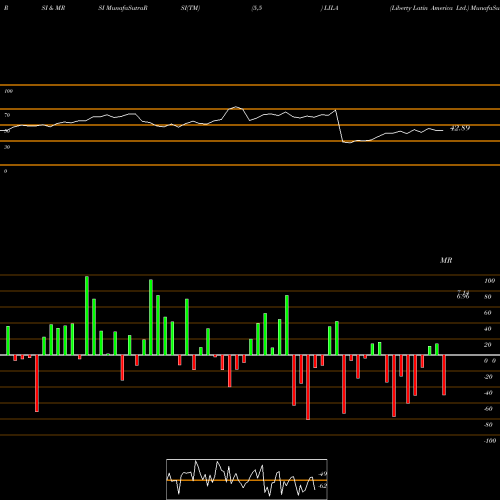Select the 20 label on MR axis
This screenshot has height=500, width=500.
[488, 345]
